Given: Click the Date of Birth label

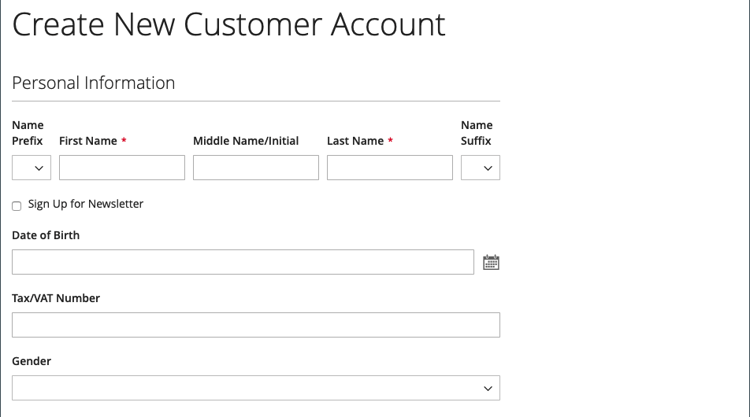Looking at the screenshot, I should [x=46, y=235].
